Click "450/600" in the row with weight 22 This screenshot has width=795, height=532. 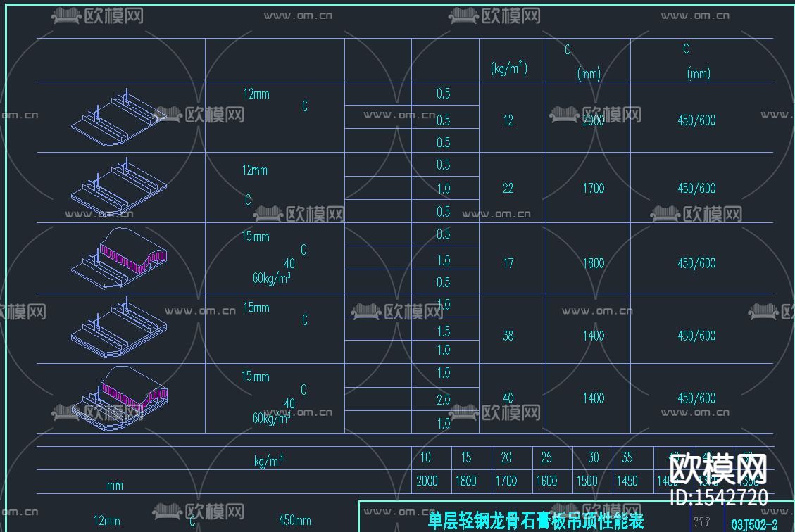coord(696,189)
